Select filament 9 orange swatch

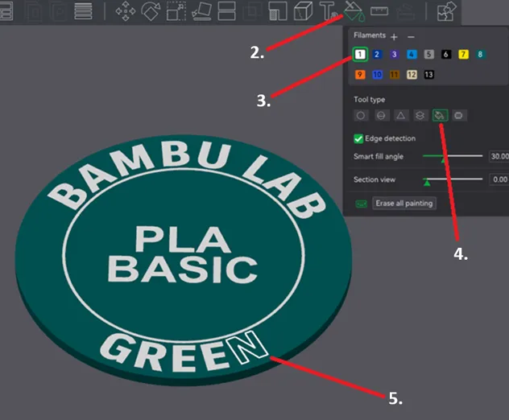[x=360, y=75]
